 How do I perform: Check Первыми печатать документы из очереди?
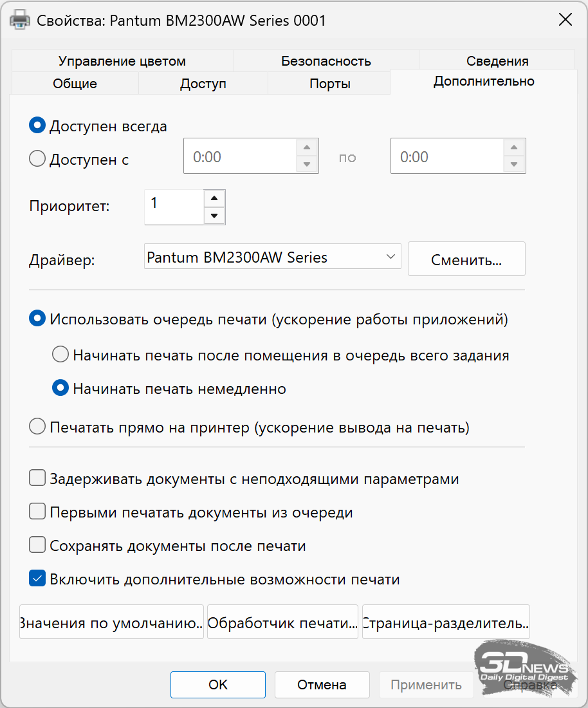(38, 512)
